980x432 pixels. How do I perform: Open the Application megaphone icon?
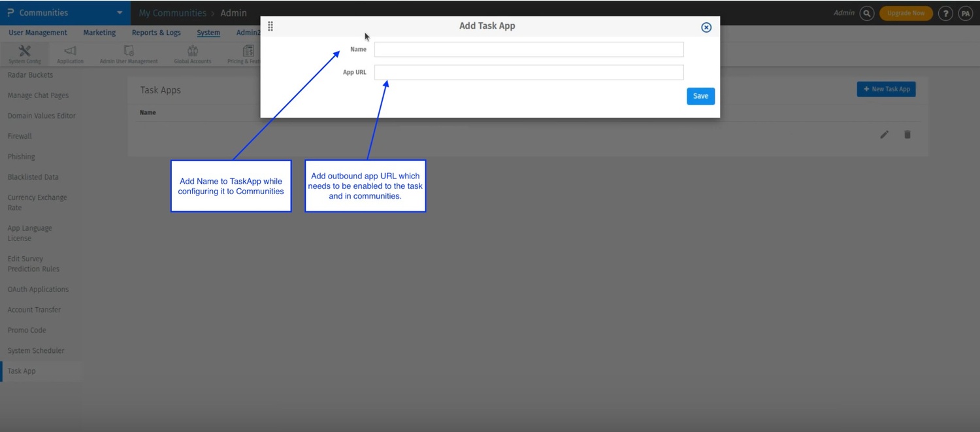(70, 51)
